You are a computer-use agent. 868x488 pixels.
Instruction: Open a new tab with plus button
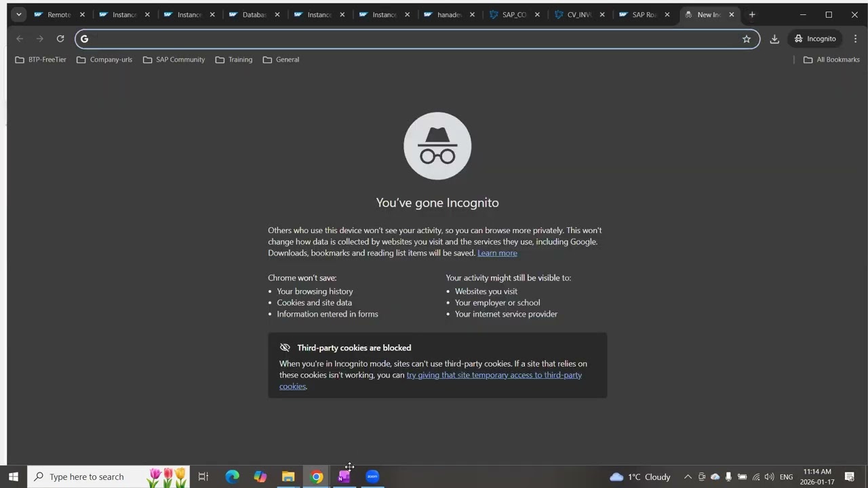pos(752,14)
